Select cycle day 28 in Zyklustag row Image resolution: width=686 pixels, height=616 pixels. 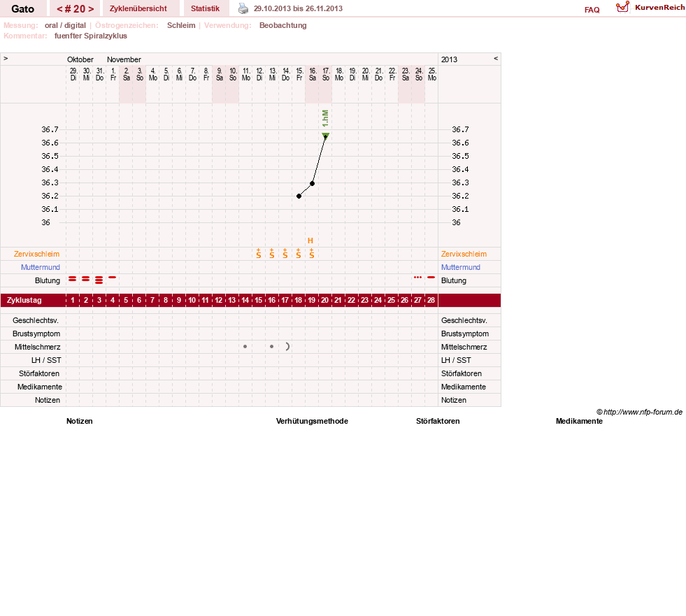pos(431,300)
